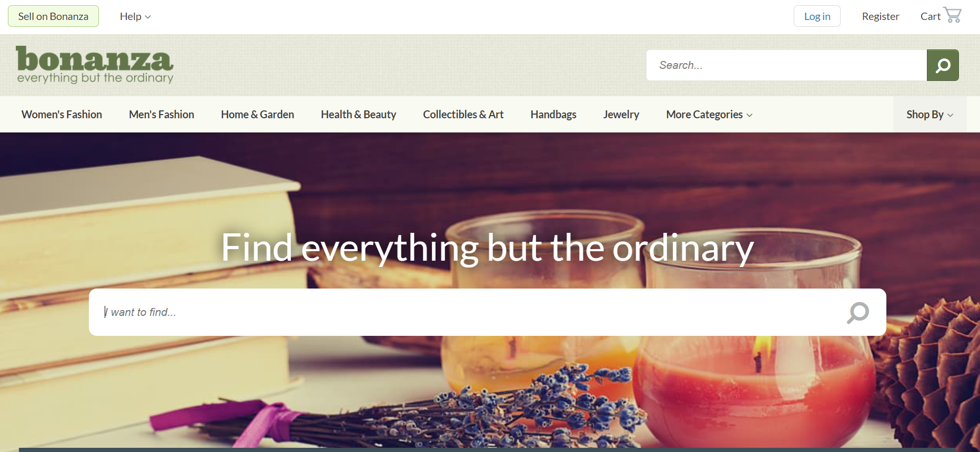
Task: Click the shopping cart icon
Action: coord(953,15)
